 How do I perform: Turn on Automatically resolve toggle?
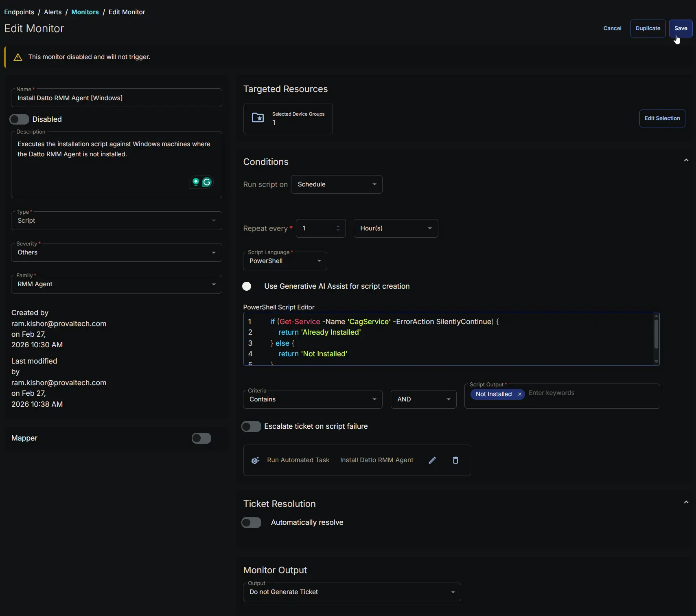pos(251,522)
